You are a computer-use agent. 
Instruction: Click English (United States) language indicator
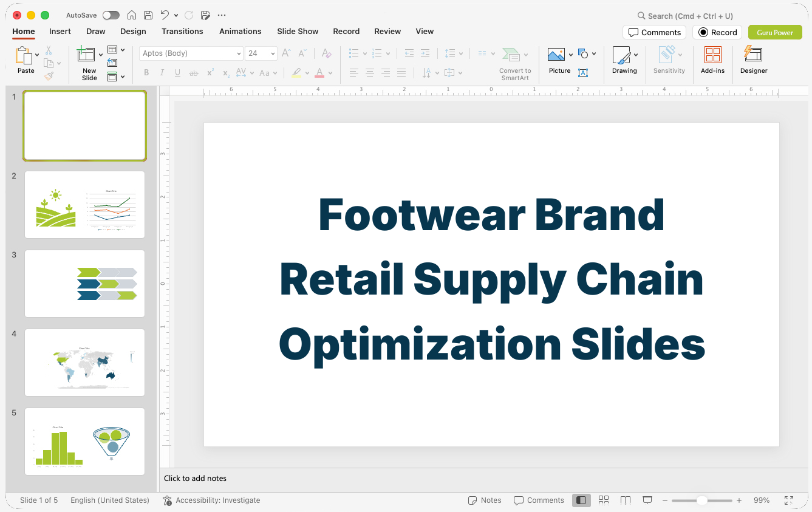coord(110,500)
